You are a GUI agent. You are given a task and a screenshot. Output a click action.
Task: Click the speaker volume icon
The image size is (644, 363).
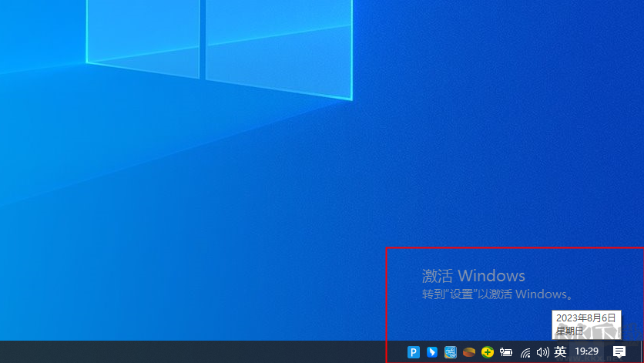click(542, 352)
